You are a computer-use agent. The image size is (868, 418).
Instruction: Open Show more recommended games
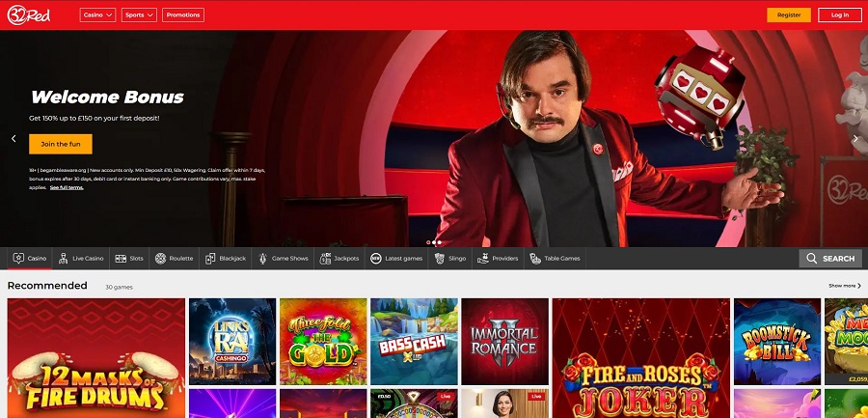coord(845,286)
